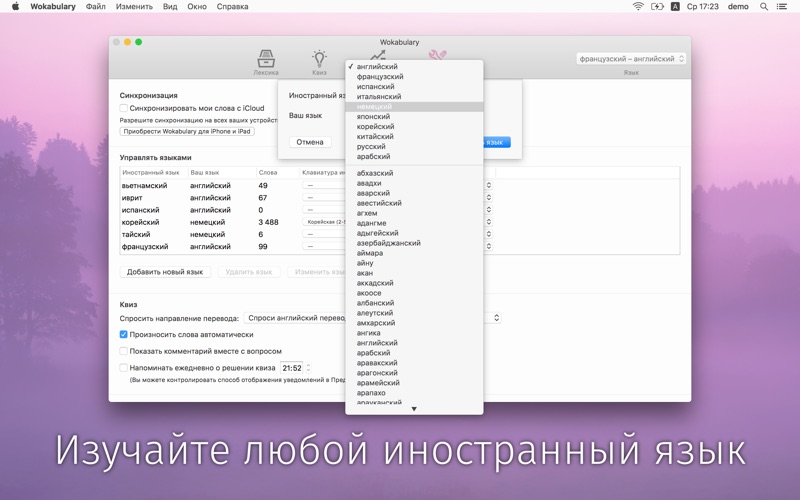This screenshot has height=500, width=800.
Task: Enable the daily quiz reminder checkbox
Action: click(123, 367)
